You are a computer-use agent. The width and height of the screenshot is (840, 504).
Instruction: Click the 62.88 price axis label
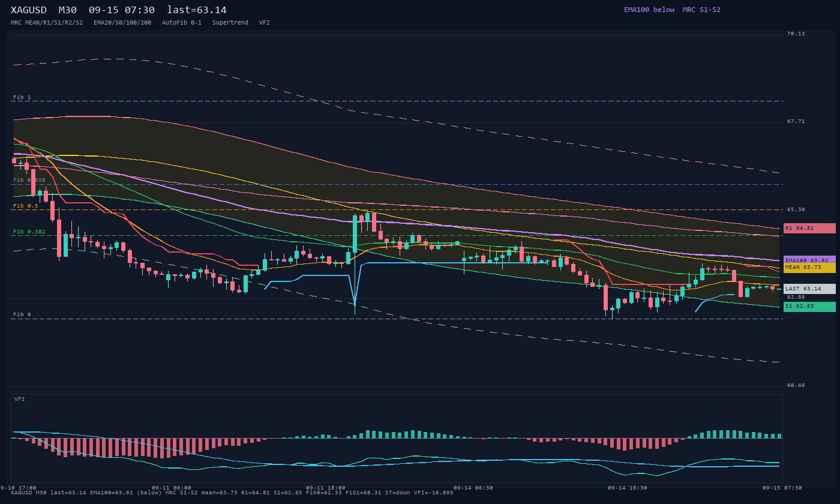tap(796, 297)
